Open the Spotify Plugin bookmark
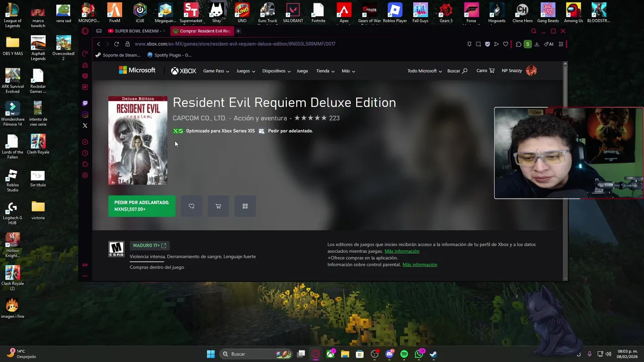 (x=170, y=55)
